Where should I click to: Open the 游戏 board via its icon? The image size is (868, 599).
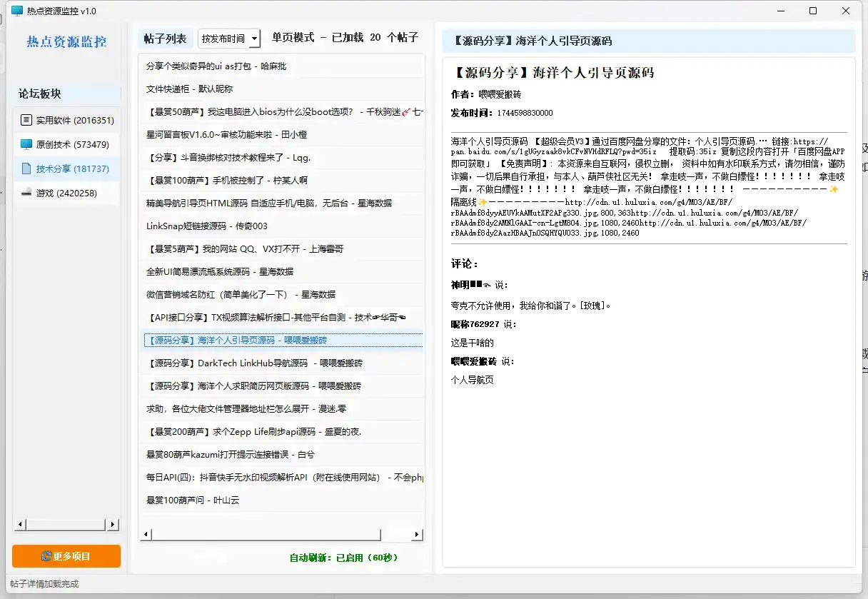point(26,193)
